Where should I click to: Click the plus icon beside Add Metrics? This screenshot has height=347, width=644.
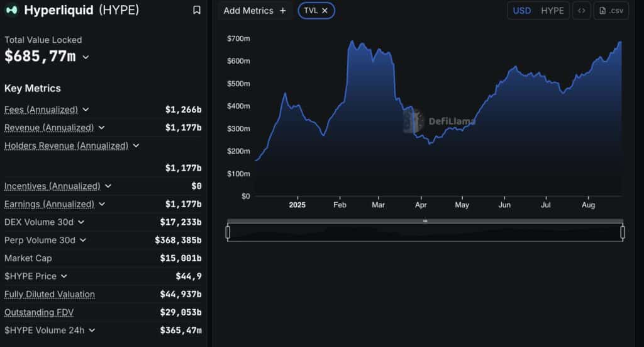click(x=282, y=11)
